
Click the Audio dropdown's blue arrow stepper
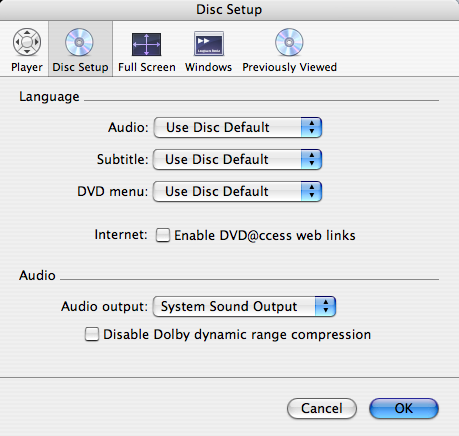coord(311,127)
